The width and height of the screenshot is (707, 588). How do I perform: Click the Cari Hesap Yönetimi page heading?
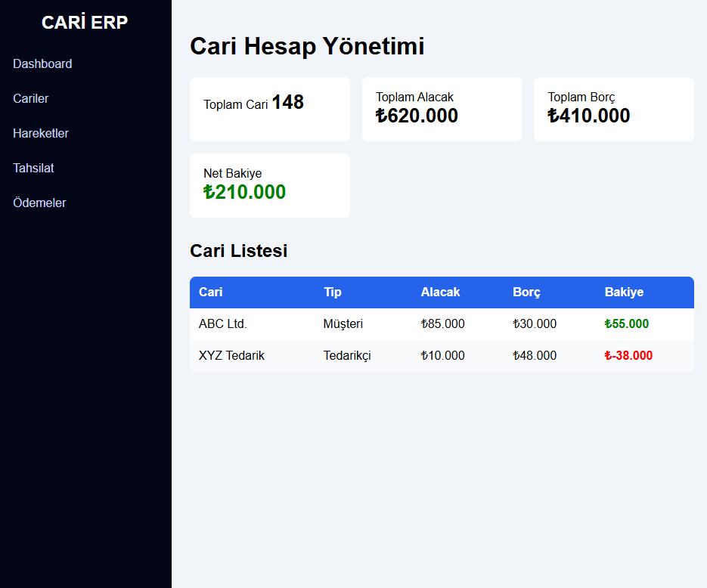(307, 46)
